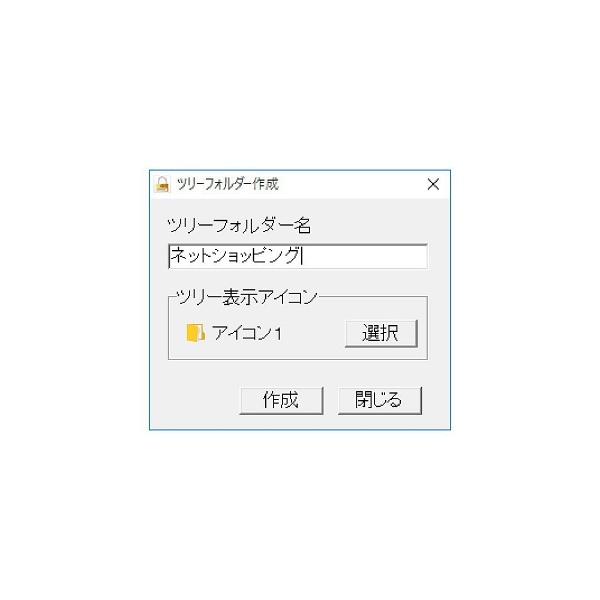Screen dimensions: 600x600
Task: Dismiss dialog using 閉じる
Action: tap(380, 400)
